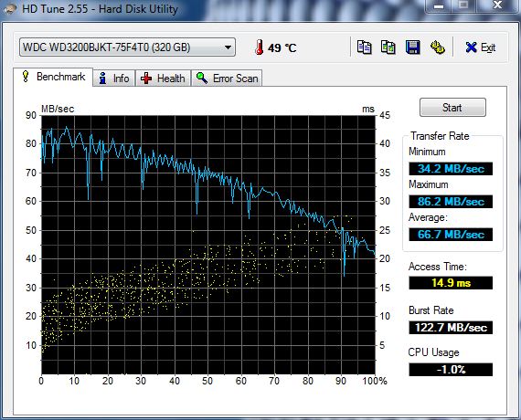The image size is (521, 420).
Task: Open the Health tab
Action: coord(163,79)
